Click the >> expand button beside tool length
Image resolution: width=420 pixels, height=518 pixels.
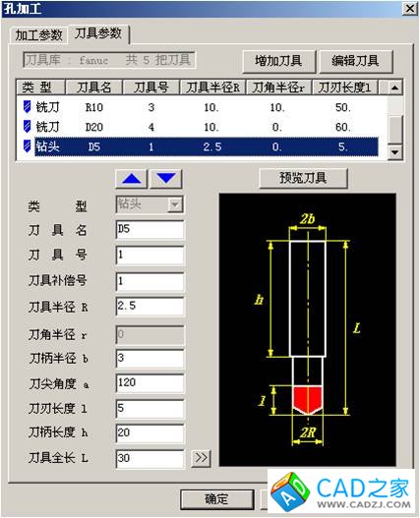[201, 458]
